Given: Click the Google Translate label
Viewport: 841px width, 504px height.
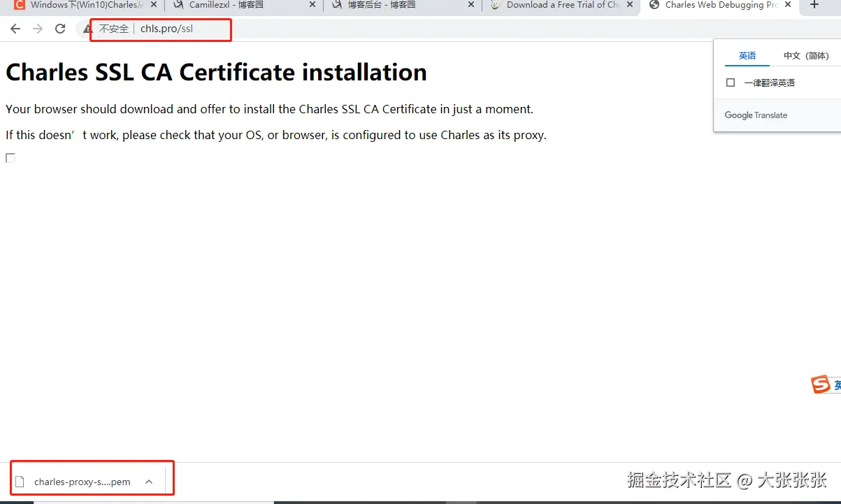Looking at the screenshot, I should click(756, 115).
